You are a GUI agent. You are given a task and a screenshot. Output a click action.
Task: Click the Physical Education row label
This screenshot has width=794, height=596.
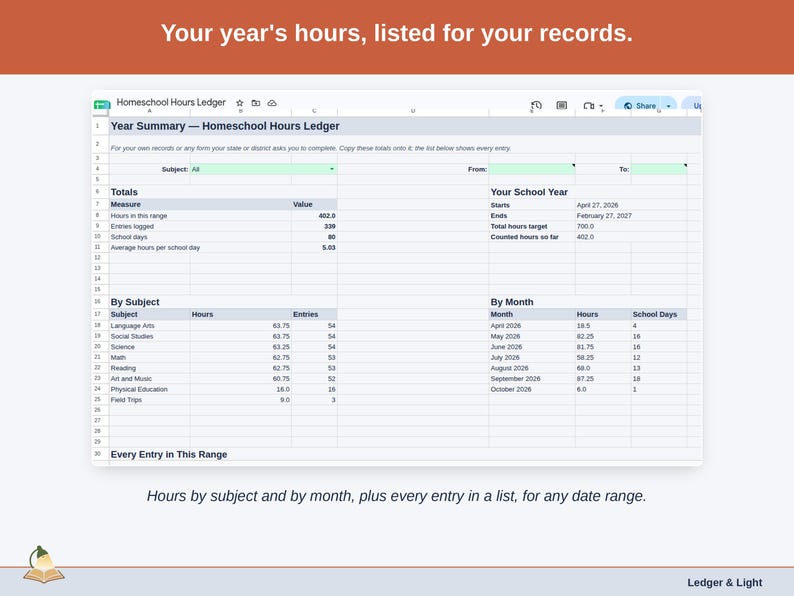[x=139, y=389]
